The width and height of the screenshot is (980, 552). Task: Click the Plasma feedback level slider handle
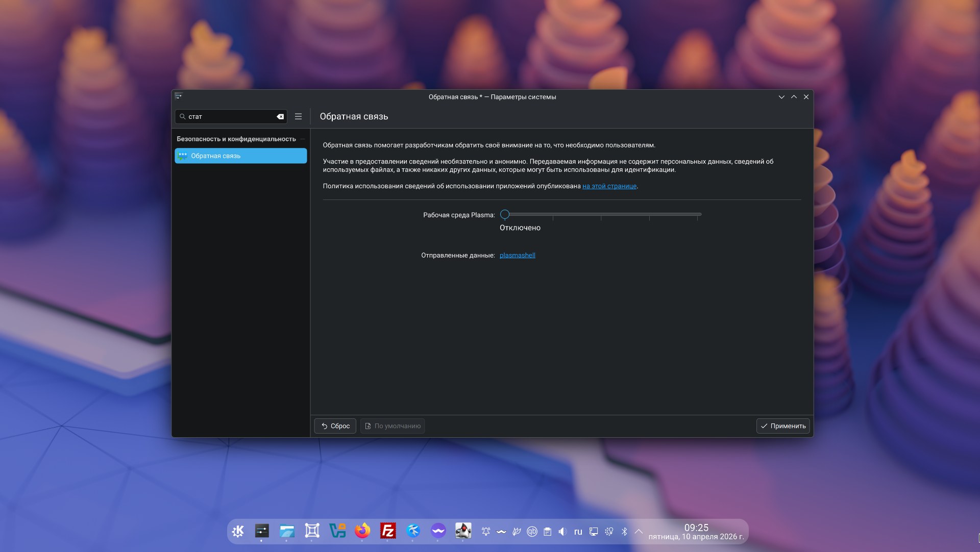click(x=505, y=214)
